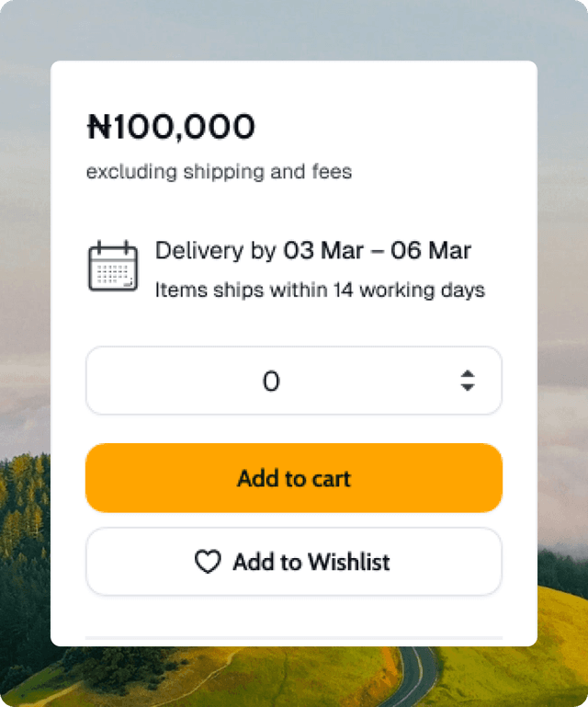Click the calendar delivery icon
Viewport: 588px width, 707px height.
click(113, 267)
